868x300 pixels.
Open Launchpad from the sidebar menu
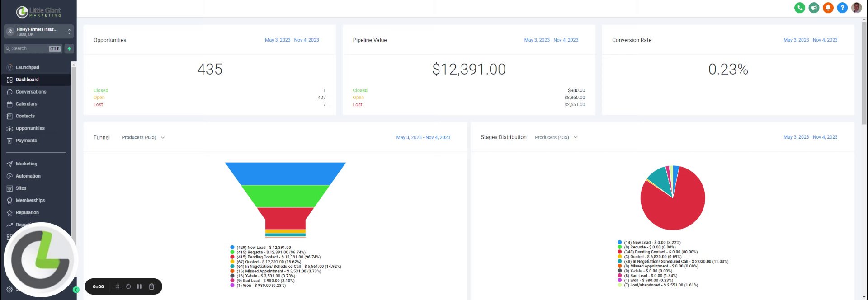[28, 67]
